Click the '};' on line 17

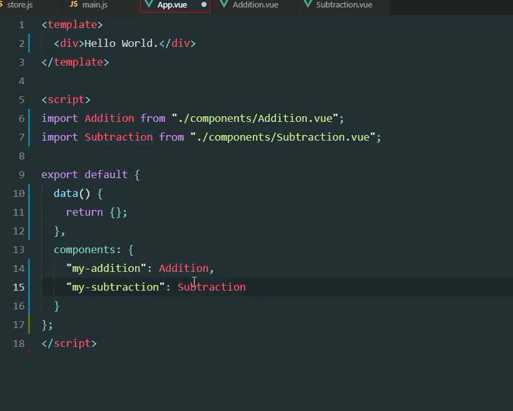click(47, 325)
